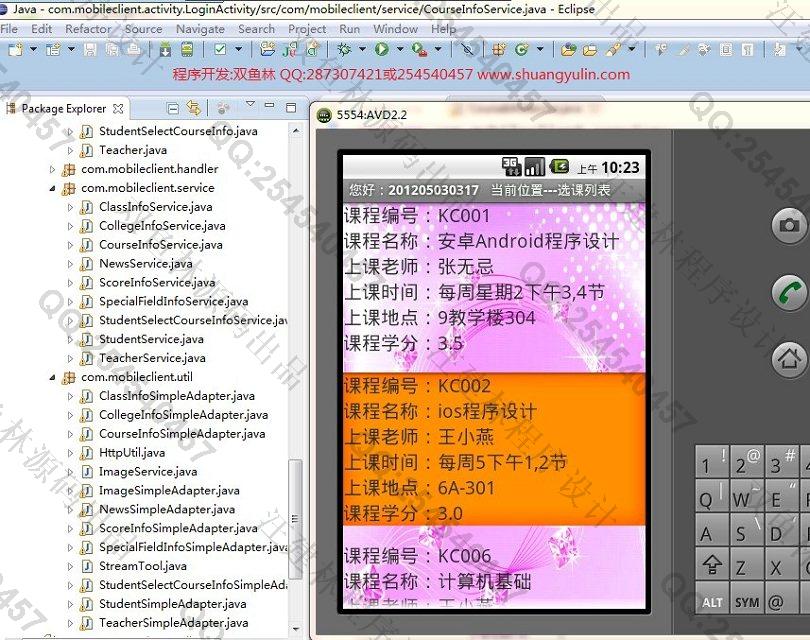The image size is (810, 640).
Task: Expand the CourseInfoService.java node
Action: point(70,245)
